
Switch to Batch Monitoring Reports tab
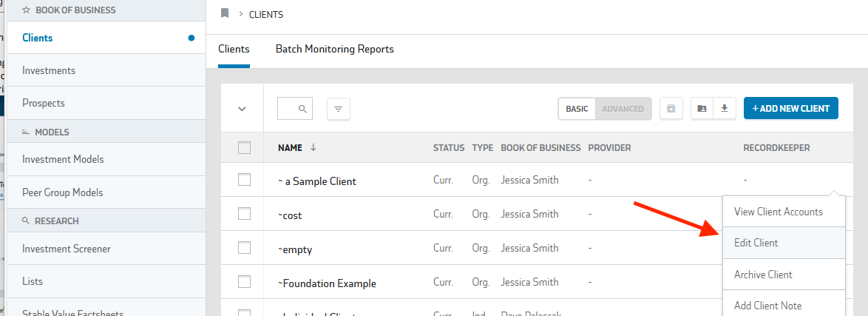(334, 50)
